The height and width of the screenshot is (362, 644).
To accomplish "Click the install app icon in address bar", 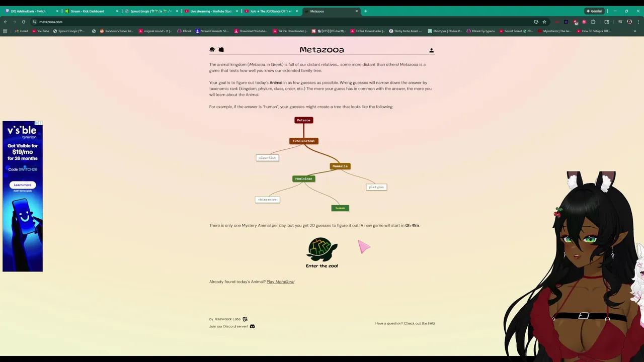I will 536,22.
